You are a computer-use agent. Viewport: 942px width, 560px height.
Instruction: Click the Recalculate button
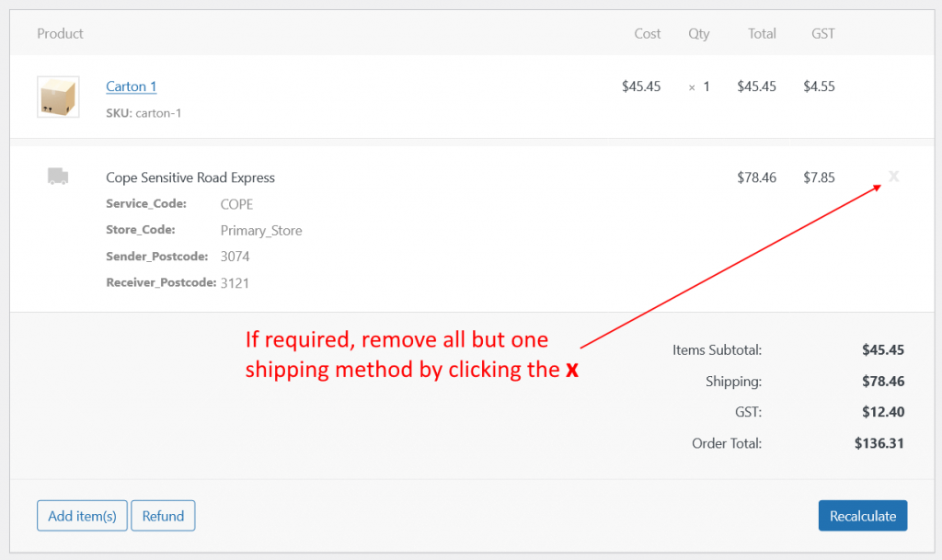(862, 515)
